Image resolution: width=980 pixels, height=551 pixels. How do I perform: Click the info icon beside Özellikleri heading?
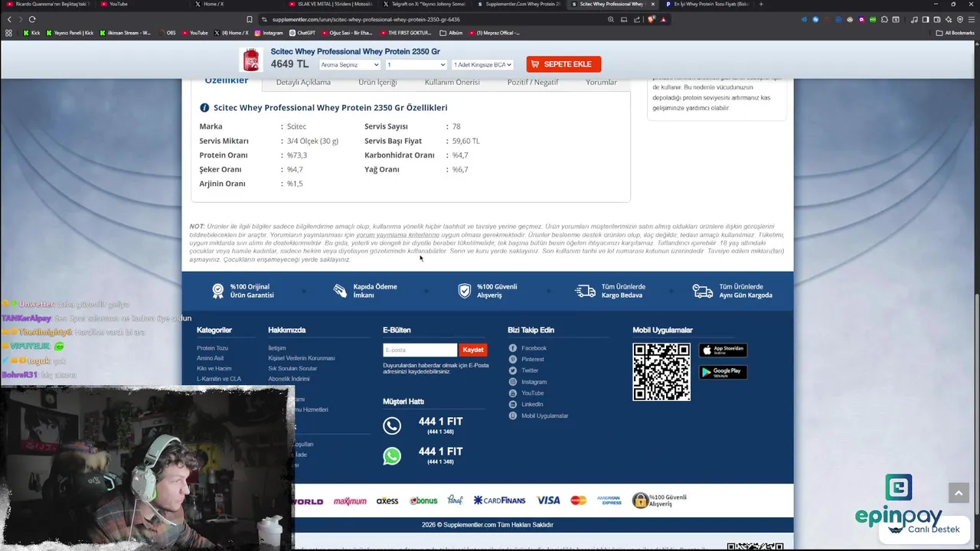[204, 108]
